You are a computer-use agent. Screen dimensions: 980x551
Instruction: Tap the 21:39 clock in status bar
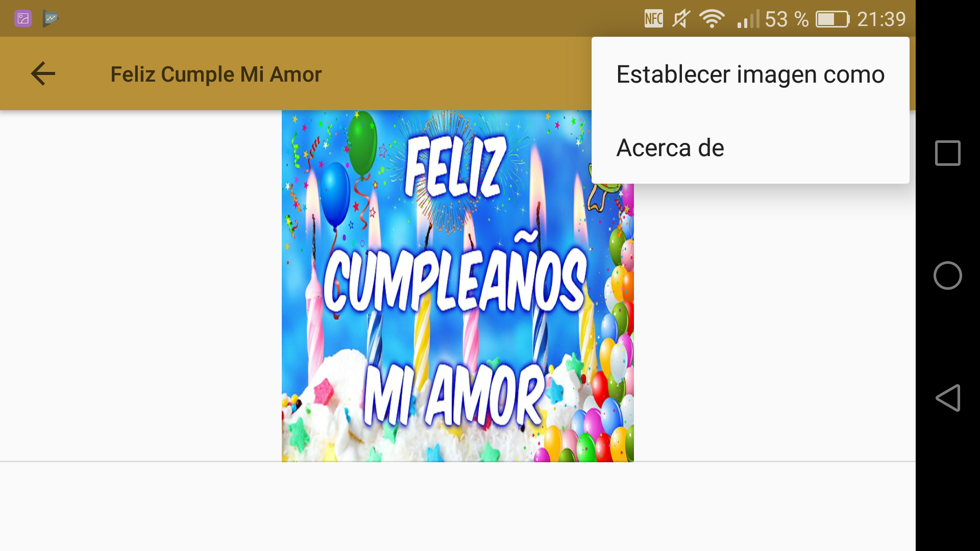click(881, 19)
